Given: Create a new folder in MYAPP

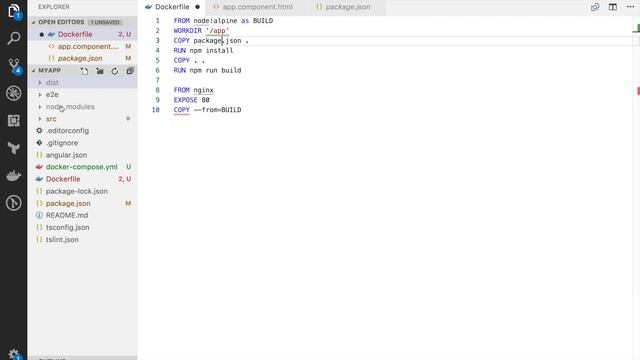Looking at the screenshot, I should pyautogui.click(x=100, y=71).
